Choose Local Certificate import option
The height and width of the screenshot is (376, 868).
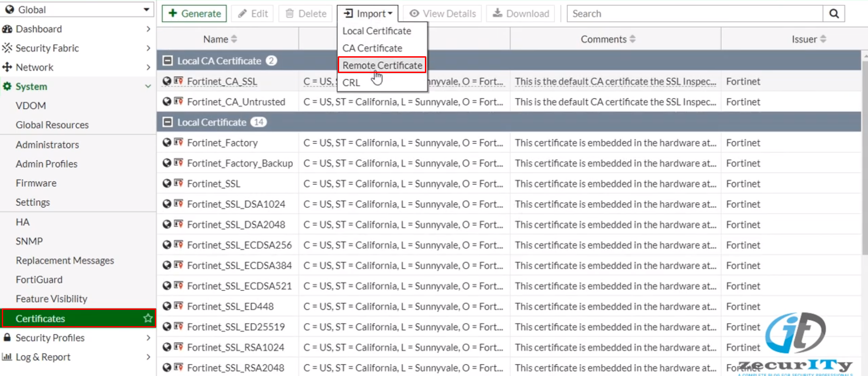click(x=376, y=31)
